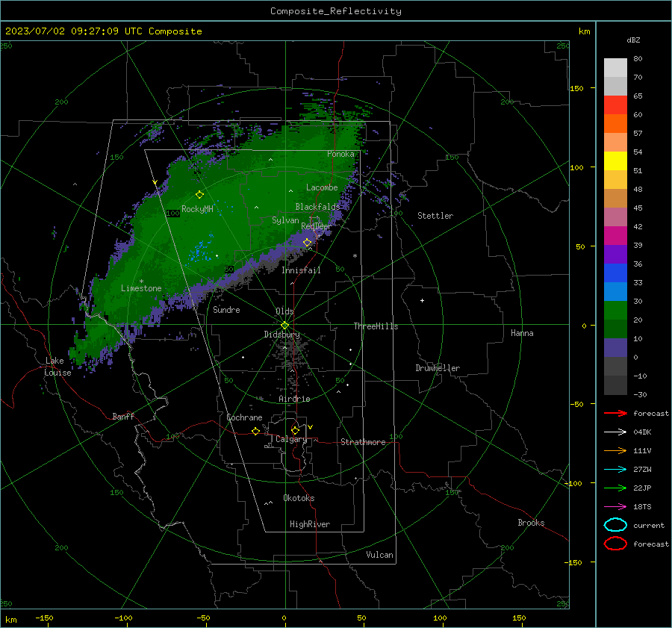This screenshot has height=628, width=672.
Task: Click the magenta 18TS arrow in legend
Action: (x=615, y=507)
